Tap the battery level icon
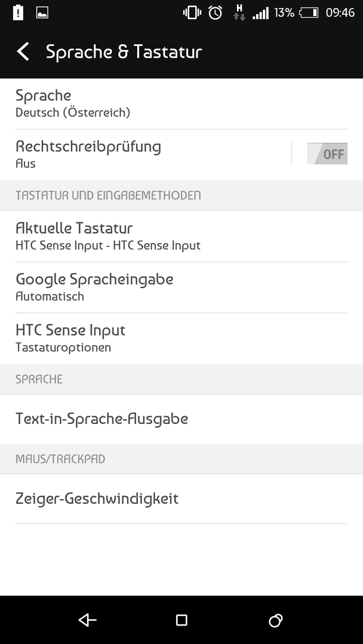This screenshot has width=363, height=644. [x=309, y=13]
